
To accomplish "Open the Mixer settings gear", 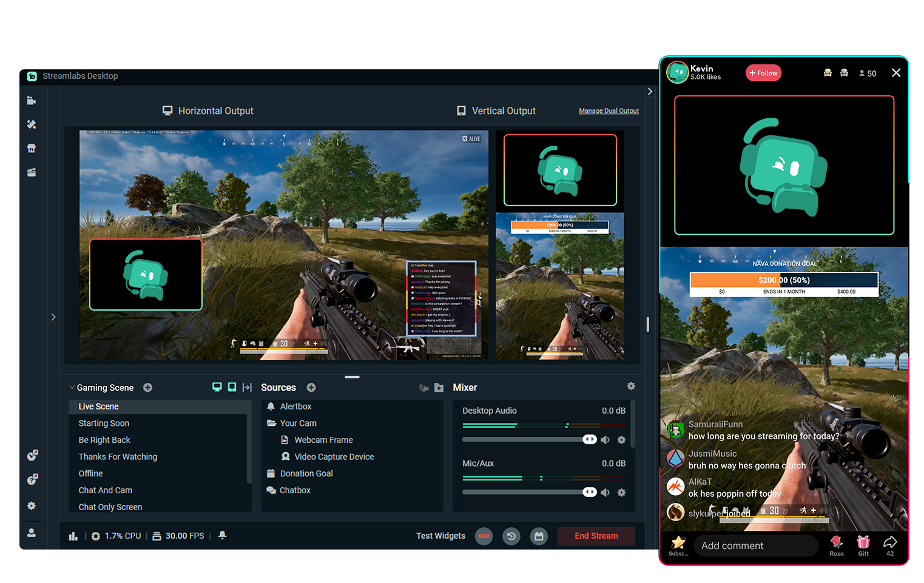I will [x=631, y=386].
